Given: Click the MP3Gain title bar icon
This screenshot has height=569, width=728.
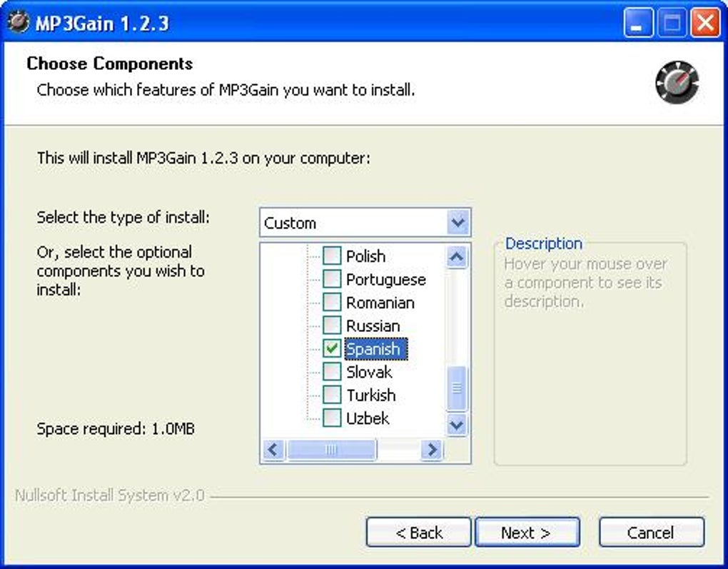Looking at the screenshot, I should (x=19, y=22).
